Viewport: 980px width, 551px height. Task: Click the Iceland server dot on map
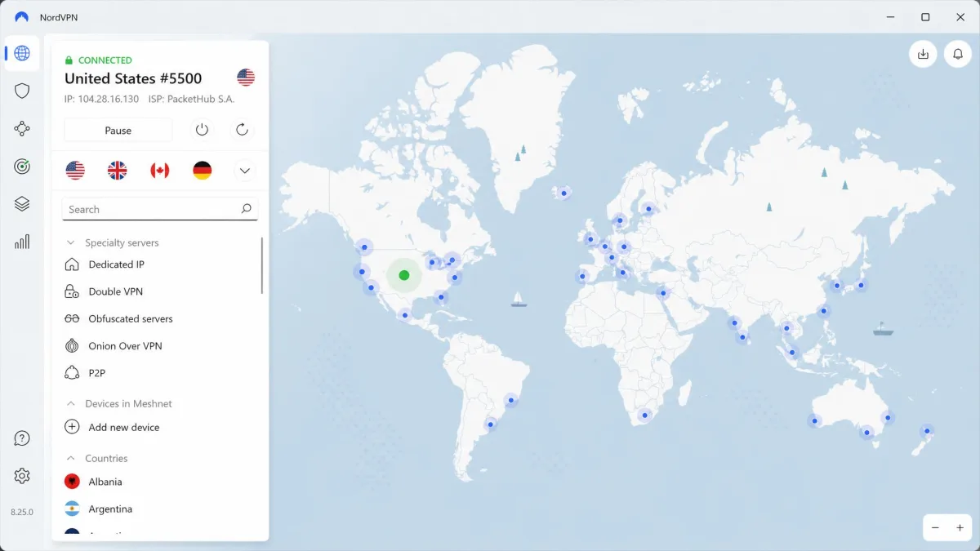[563, 193]
